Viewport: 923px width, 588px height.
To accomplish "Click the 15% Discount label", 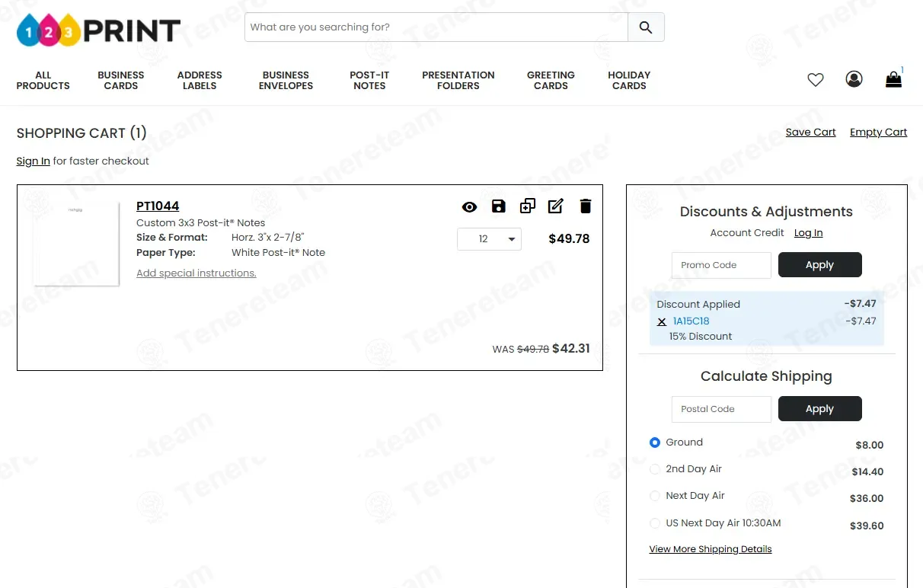I will point(701,337).
